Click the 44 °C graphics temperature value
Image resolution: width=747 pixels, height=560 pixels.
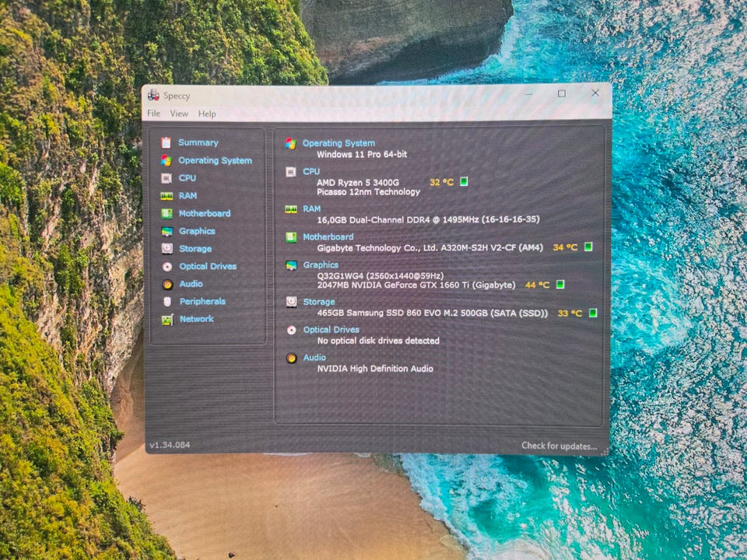pos(538,285)
